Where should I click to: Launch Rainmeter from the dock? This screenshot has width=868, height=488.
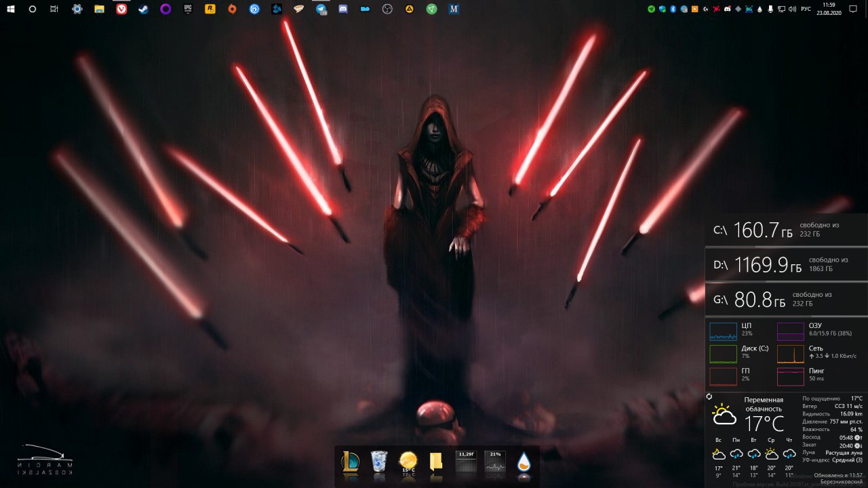(524, 462)
